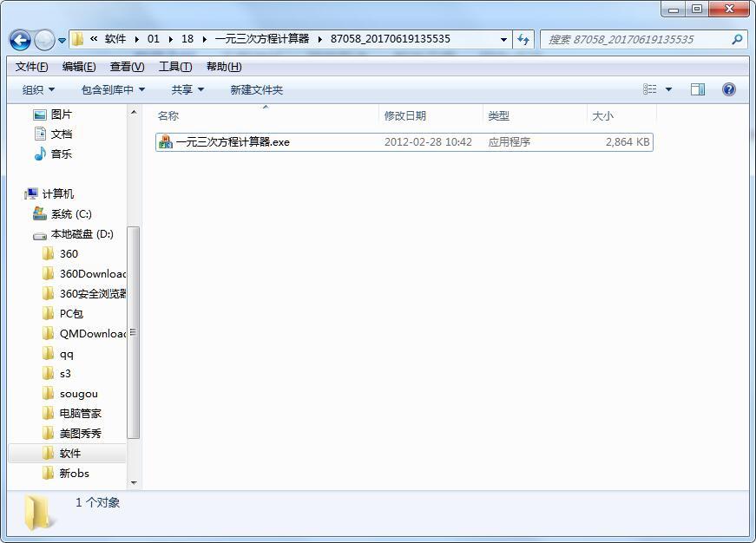Open the sougou folder
Viewport: 756px width, 543px height.
coord(70,394)
